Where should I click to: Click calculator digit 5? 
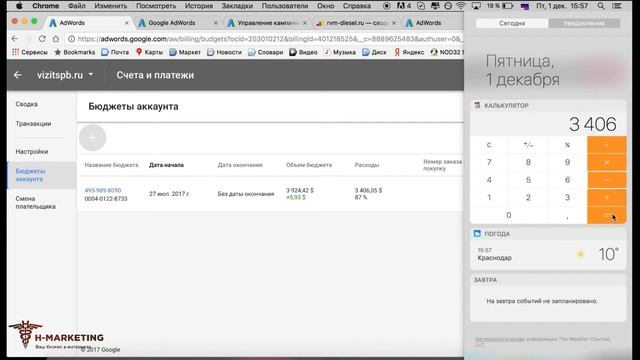pos(528,180)
